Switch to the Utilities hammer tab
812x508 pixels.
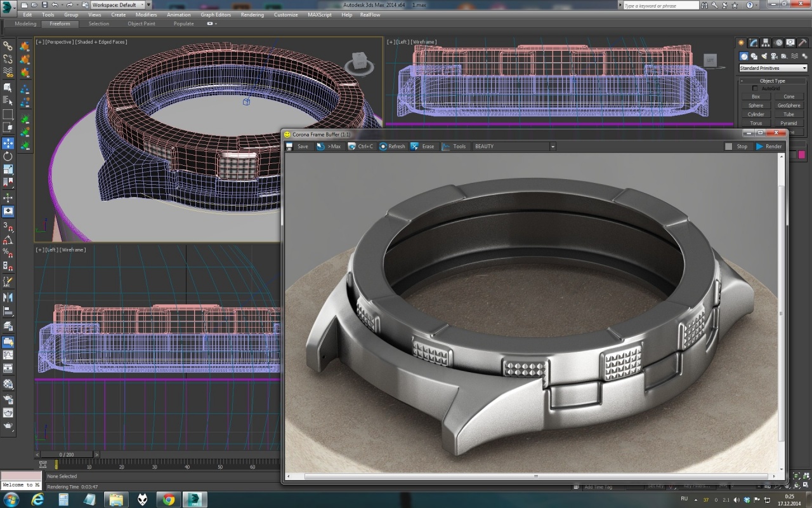pos(801,43)
